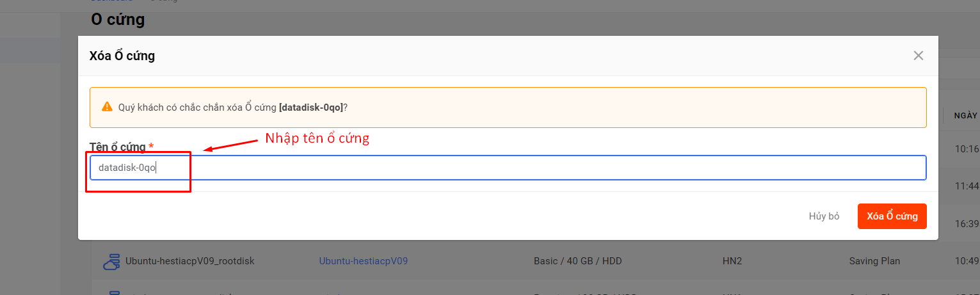This screenshot has height=295, width=980.
Task: Select the Ubuntu-hestiacpV09_rootdisk disk name
Action: click(189, 261)
